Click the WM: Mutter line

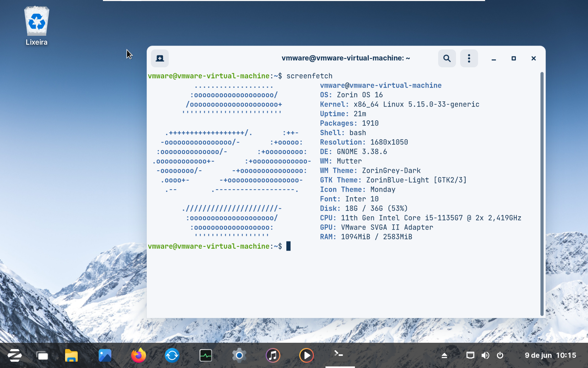[x=341, y=161]
